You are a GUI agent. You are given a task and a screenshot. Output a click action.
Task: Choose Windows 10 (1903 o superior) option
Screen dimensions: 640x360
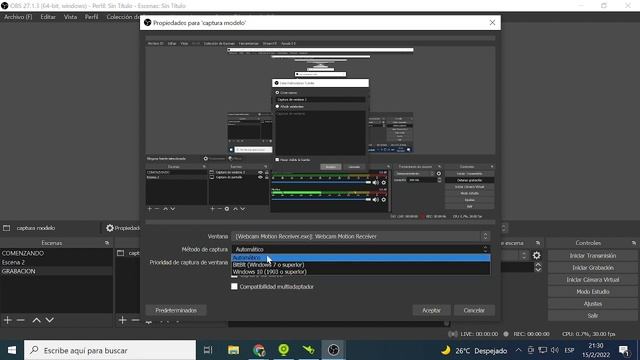tap(360, 272)
